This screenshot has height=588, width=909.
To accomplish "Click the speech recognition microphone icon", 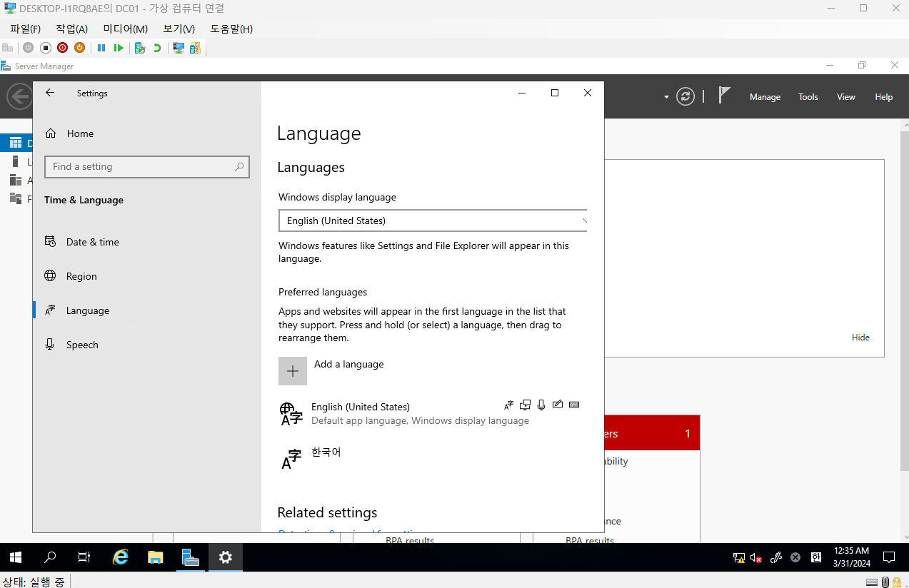I will pos(541,405).
